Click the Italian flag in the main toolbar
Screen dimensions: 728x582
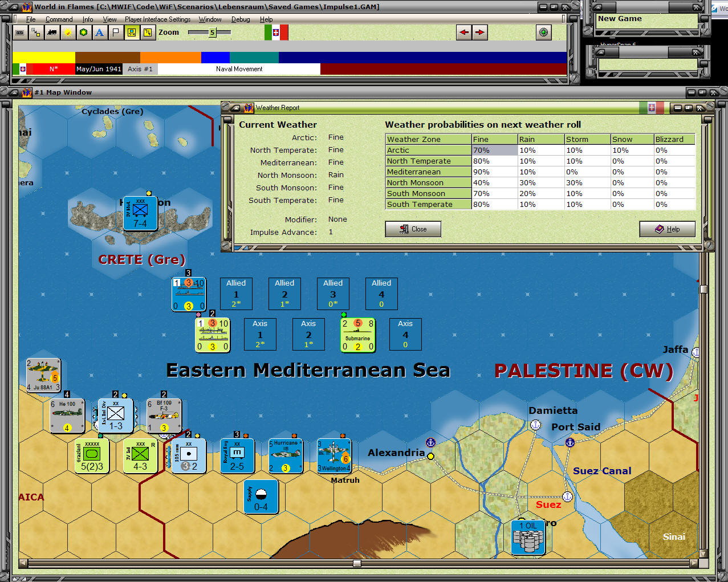click(x=276, y=32)
